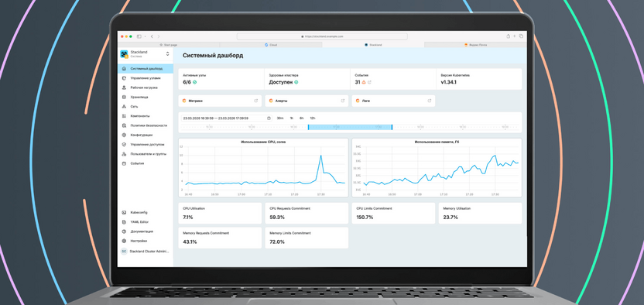Open the calendar picker icon in date field
The image size is (644, 305).
pyautogui.click(x=269, y=118)
